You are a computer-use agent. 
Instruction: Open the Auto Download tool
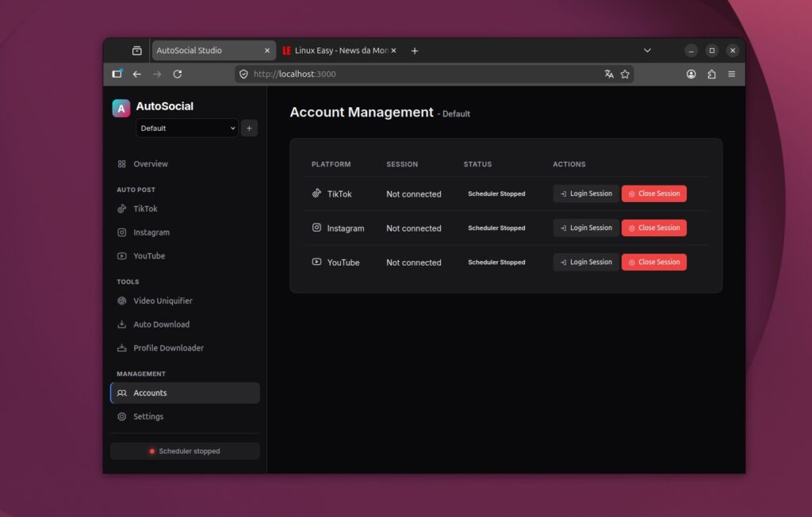pos(185,324)
